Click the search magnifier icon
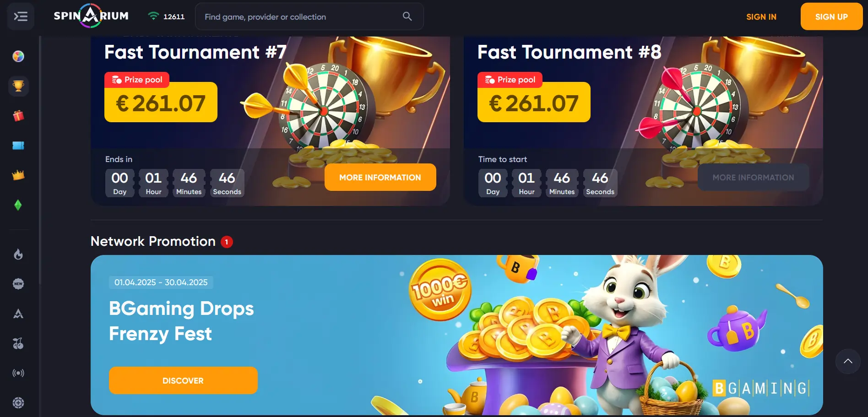868x417 pixels. (407, 16)
